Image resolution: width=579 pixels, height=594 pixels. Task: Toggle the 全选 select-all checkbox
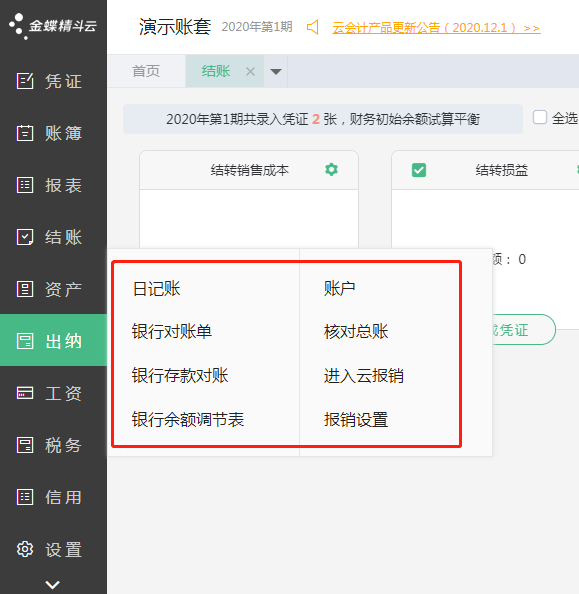540,117
